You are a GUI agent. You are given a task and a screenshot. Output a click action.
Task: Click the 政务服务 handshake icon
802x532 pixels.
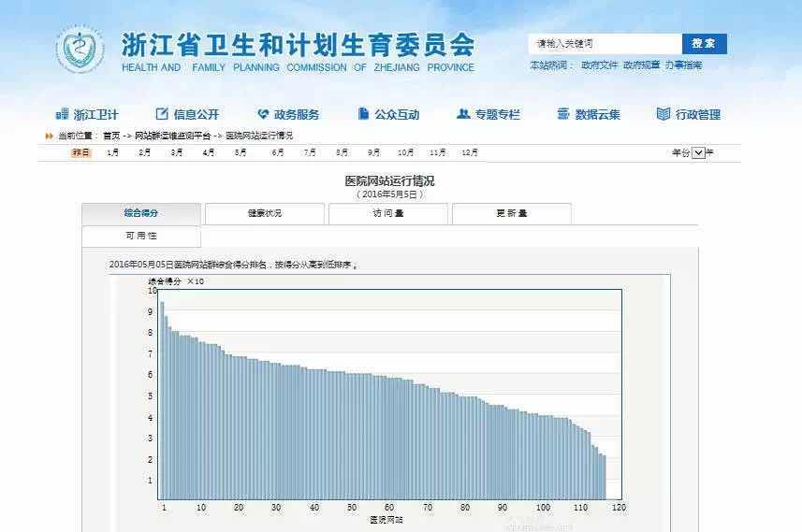tap(263, 114)
